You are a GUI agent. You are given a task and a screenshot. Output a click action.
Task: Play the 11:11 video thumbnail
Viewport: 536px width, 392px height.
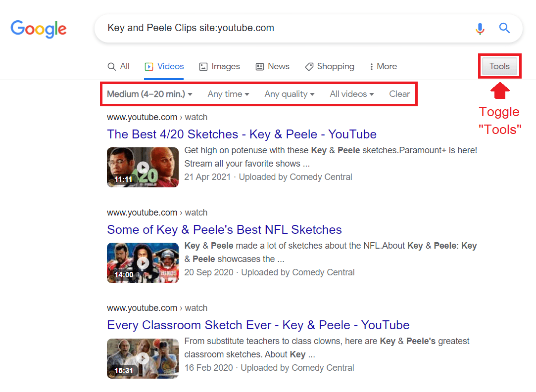[143, 167]
